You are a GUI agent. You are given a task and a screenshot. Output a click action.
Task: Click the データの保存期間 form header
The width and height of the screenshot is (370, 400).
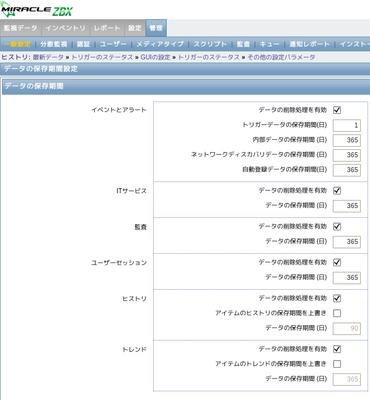(x=34, y=86)
